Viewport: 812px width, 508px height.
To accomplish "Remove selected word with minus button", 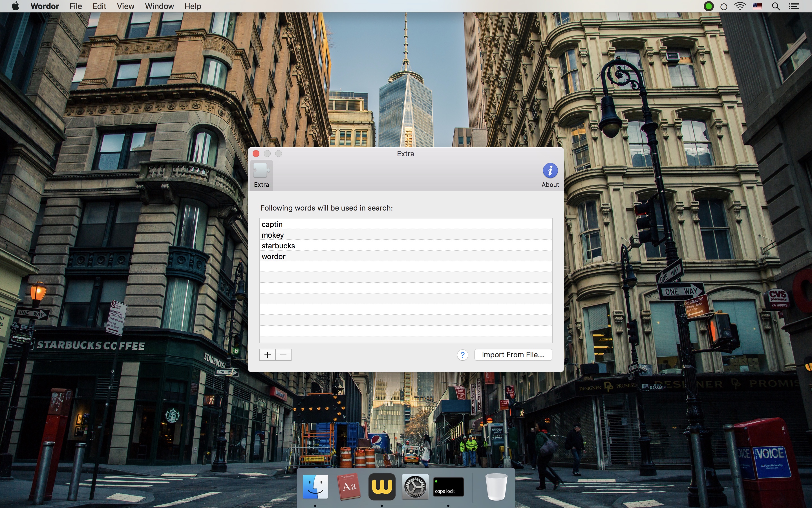I will (x=284, y=355).
